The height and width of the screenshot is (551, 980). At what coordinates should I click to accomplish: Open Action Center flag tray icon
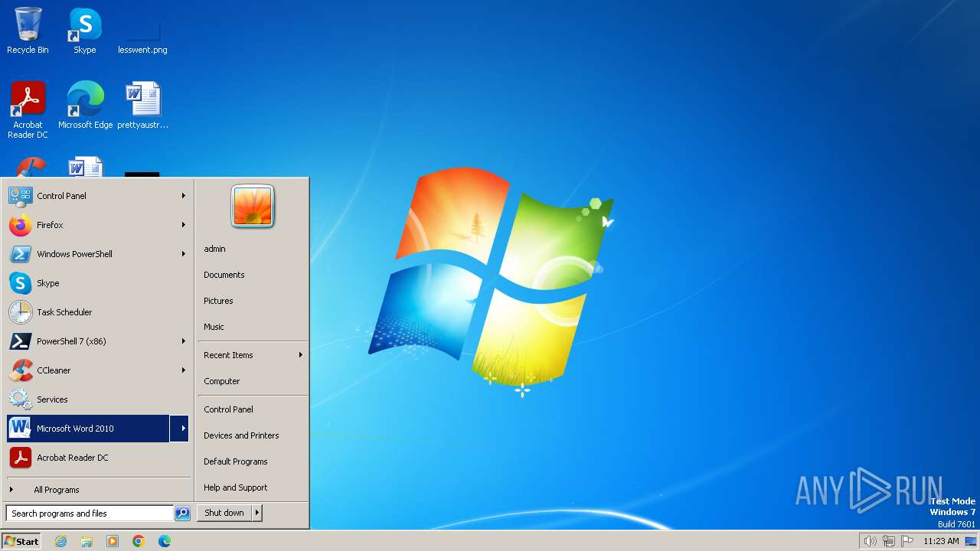[x=908, y=541]
